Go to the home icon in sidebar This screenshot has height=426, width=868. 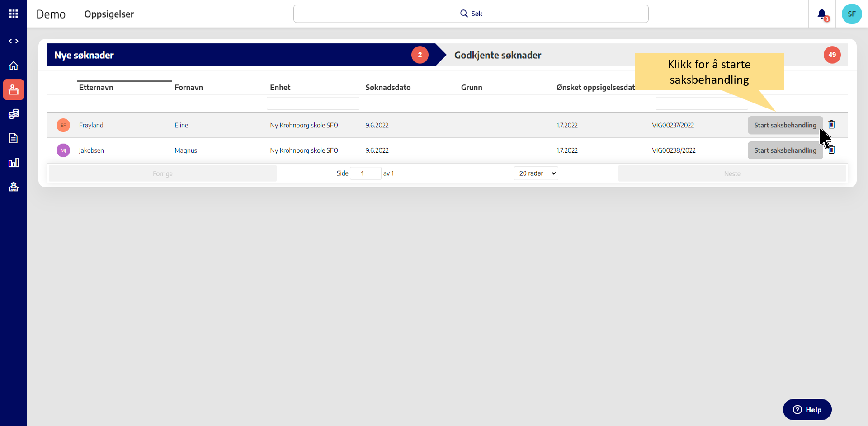14,66
